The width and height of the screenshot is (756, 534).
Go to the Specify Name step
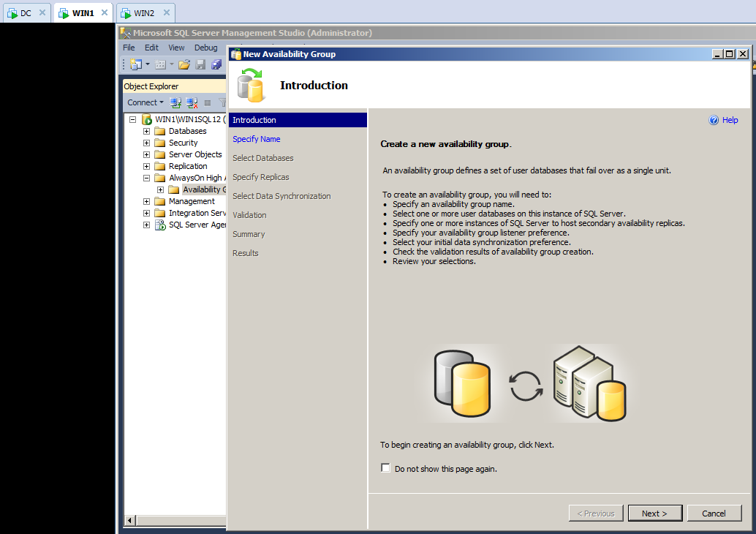tap(257, 139)
